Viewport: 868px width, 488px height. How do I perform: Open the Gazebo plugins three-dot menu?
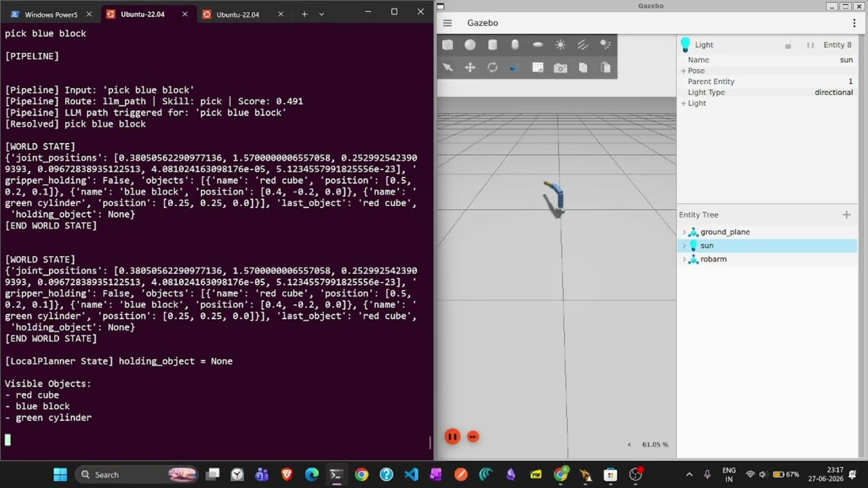(x=854, y=23)
